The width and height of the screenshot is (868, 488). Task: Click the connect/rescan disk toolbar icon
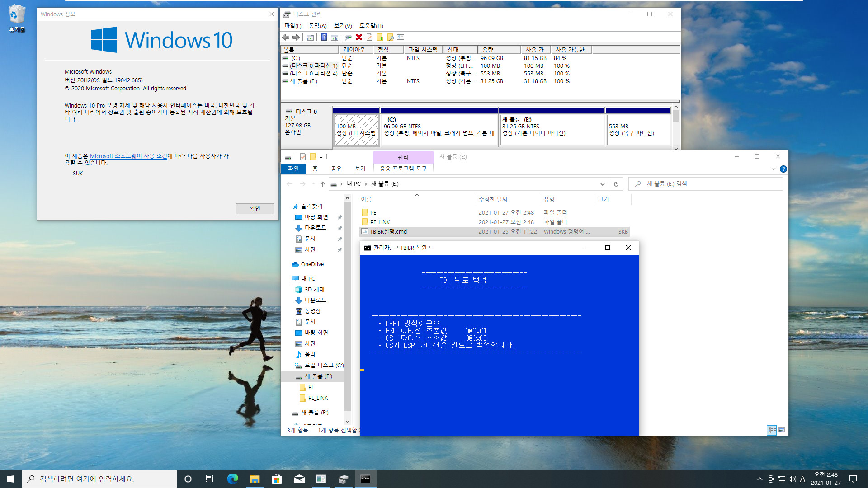[x=348, y=38]
